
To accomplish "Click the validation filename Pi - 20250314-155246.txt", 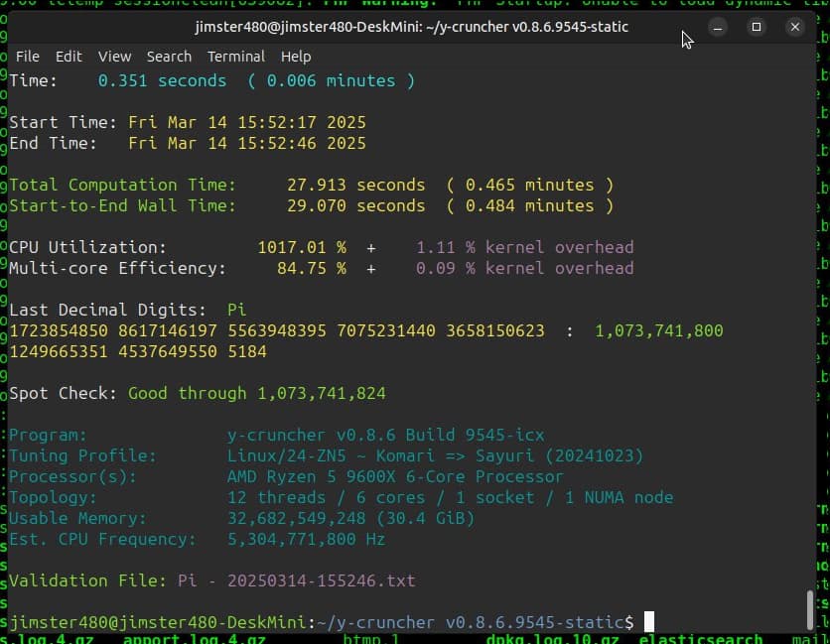I will click(296, 580).
